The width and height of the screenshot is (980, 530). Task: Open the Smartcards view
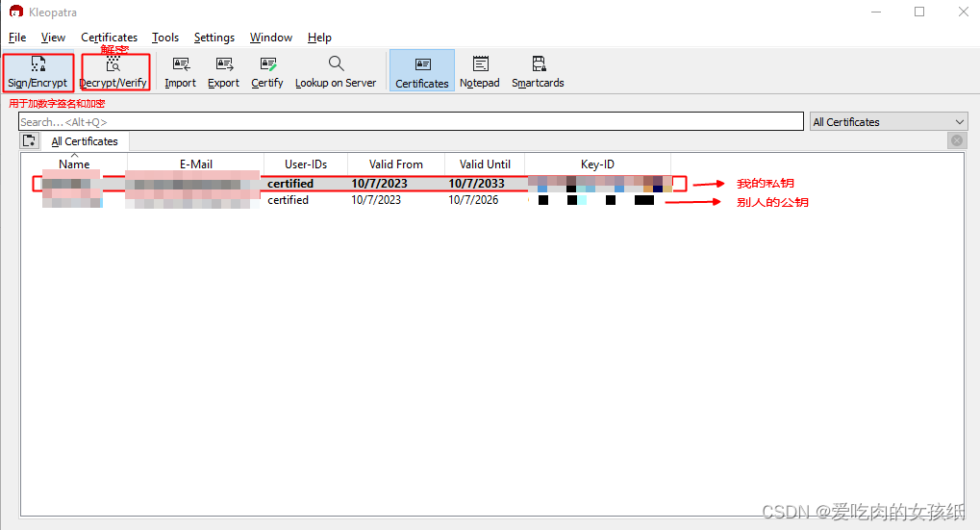539,72
